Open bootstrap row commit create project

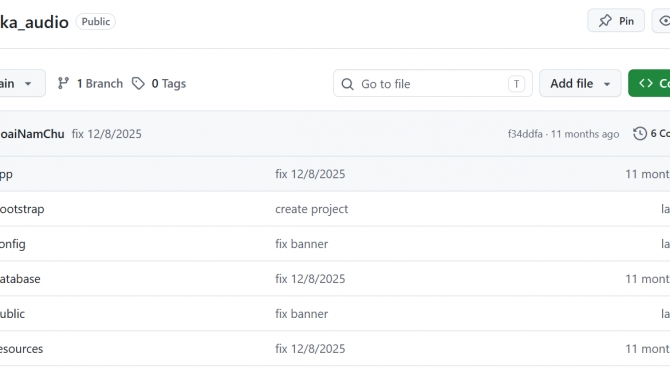(x=311, y=209)
